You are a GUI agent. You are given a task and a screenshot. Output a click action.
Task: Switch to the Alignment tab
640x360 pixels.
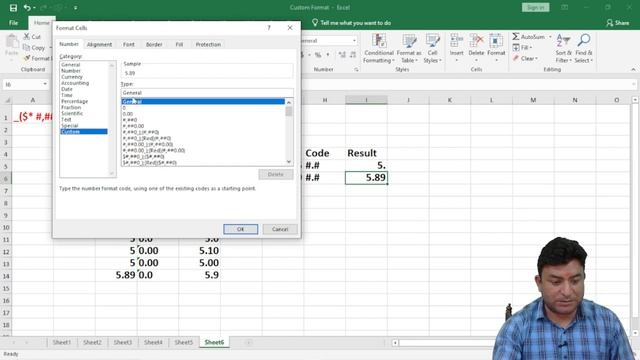pyautogui.click(x=99, y=44)
